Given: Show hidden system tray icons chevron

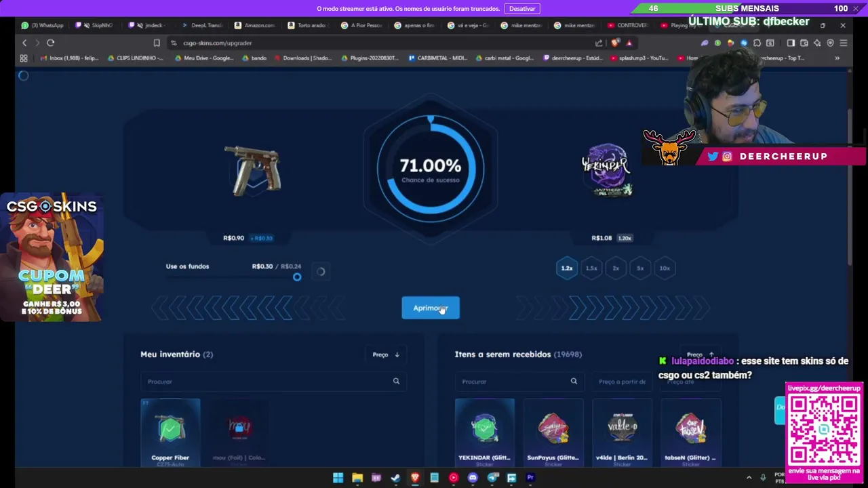Looking at the screenshot, I should coord(749,478).
